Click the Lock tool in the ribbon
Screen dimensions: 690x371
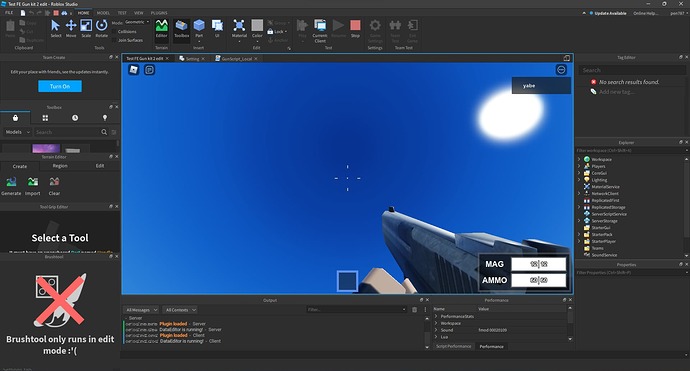[277, 32]
